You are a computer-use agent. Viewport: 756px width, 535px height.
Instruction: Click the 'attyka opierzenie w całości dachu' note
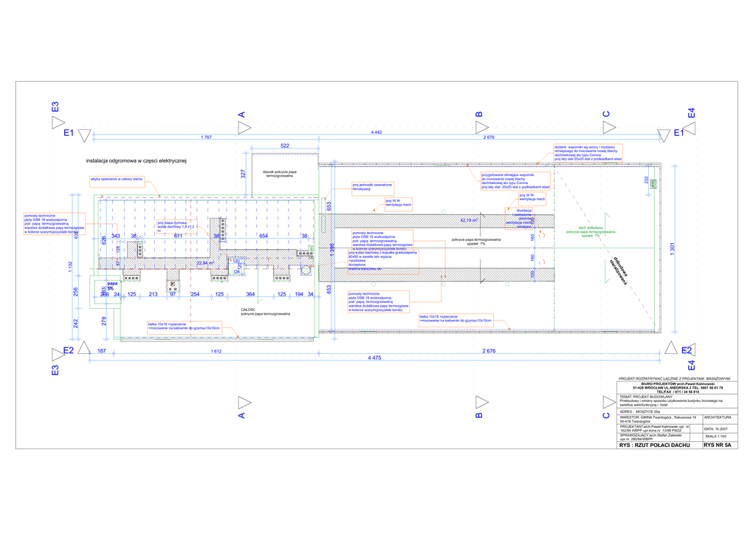(x=117, y=180)
